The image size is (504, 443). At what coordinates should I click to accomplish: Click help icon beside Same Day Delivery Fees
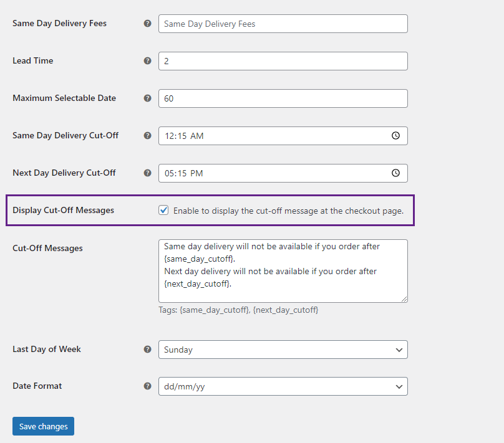[x=147, y=24]
